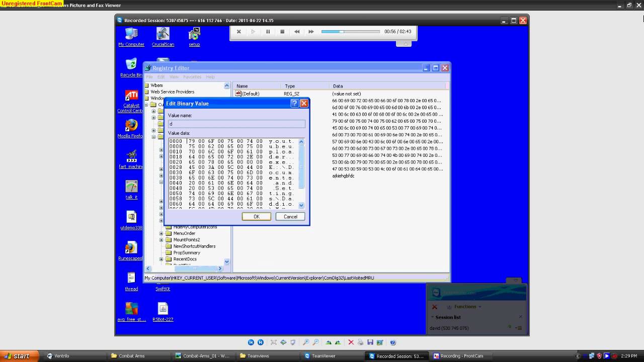This screenshot has height=362, width=644.
Task: Stop the recorded session playback
Action: click(282, 32)
